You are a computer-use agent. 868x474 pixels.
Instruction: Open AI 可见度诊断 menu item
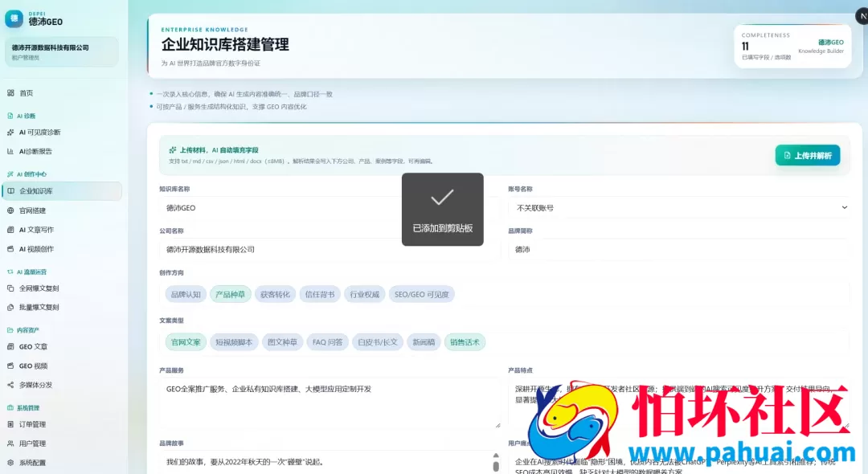tap(61, 133)
